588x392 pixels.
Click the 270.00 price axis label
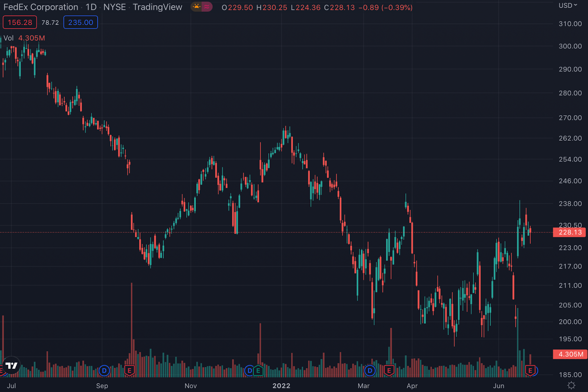tap(570, 118)
